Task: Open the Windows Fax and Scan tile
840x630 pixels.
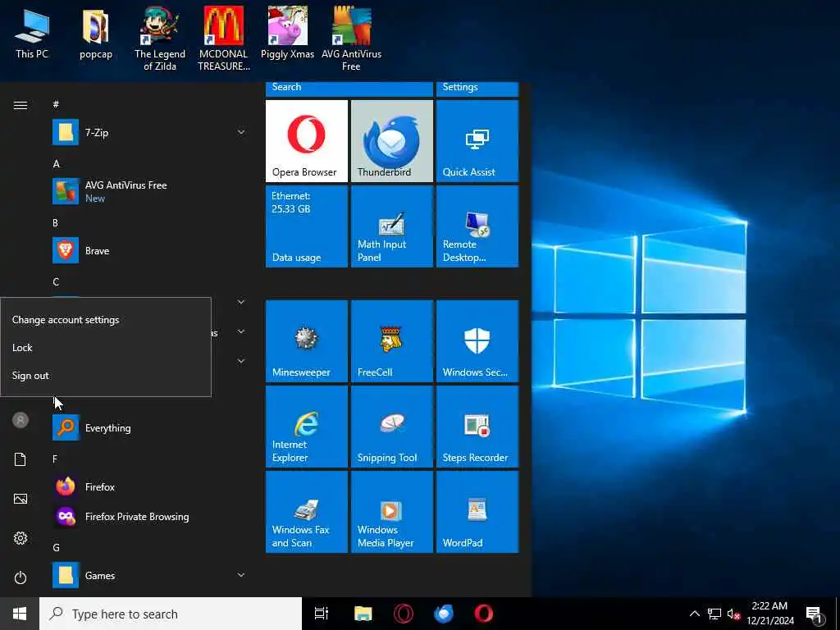Action: tap(307, 512)
